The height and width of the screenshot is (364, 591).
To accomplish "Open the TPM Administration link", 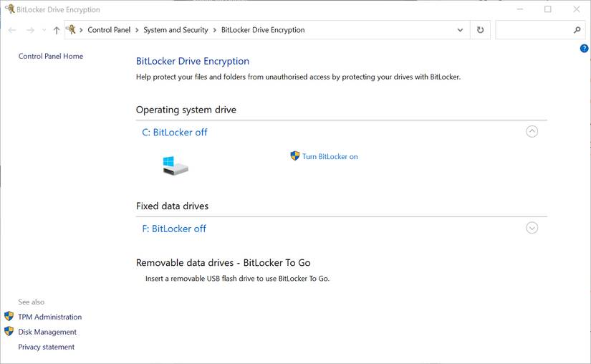I will [49, 317].
